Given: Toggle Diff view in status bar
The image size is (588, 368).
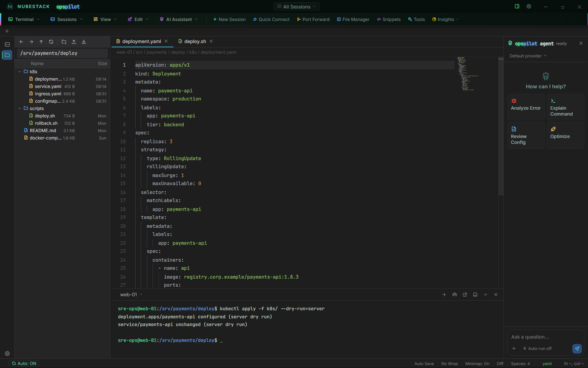Looking at the screenshot, I should [500, 364].
